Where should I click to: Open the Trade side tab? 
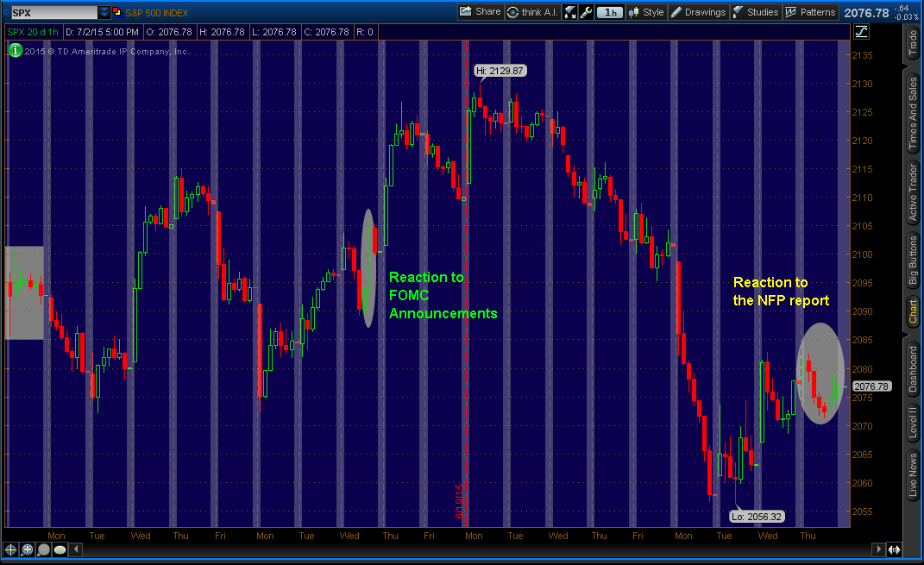[x=913, y=42]
